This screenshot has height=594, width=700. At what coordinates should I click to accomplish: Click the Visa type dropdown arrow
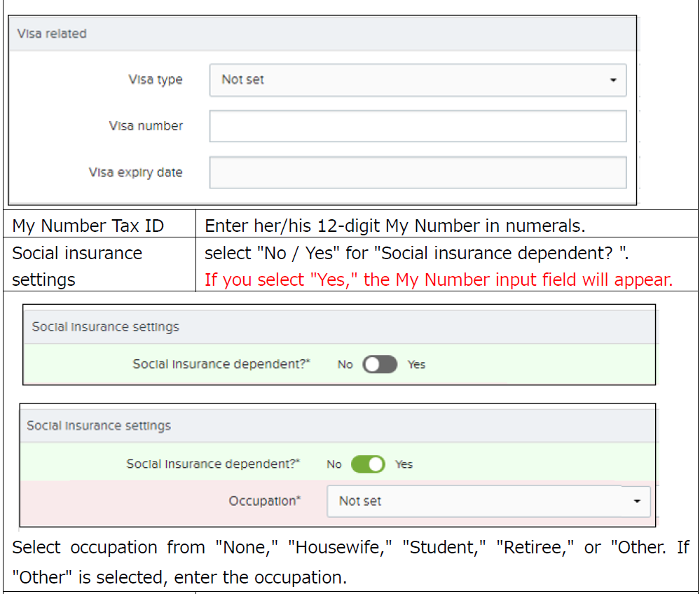click(613, 81)
